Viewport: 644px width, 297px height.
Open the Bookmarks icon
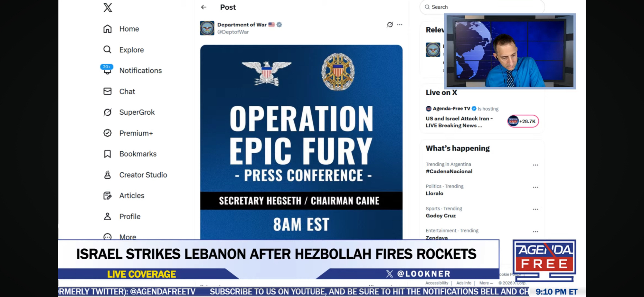click(x=108, y=154)
